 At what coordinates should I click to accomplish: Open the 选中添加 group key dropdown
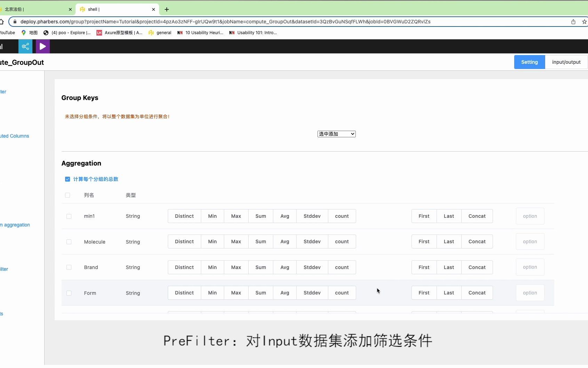pyautogui.click(x=337, y=134)
